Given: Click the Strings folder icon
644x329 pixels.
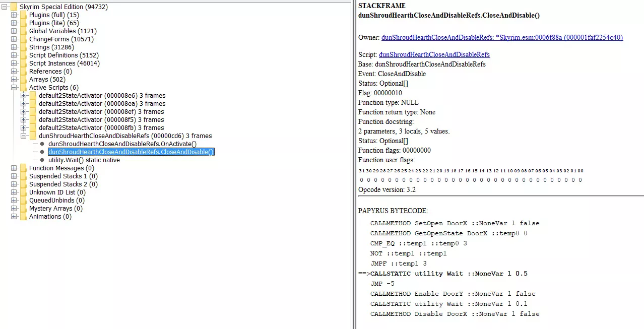Looking at the screenshot, I should click(x=23, y=47).
